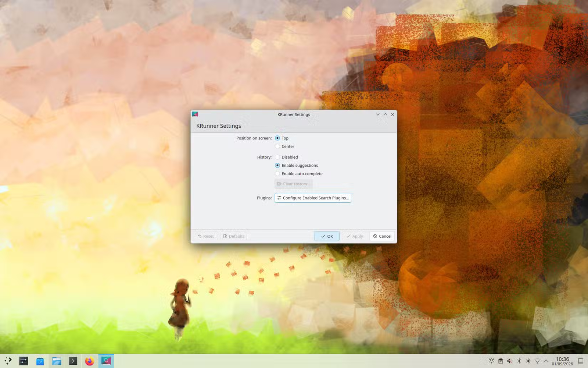Viewport: 588px width, 368px height.
Task: Confirm with the OK button
Action: pyautogui.click(x=327, y=236)
